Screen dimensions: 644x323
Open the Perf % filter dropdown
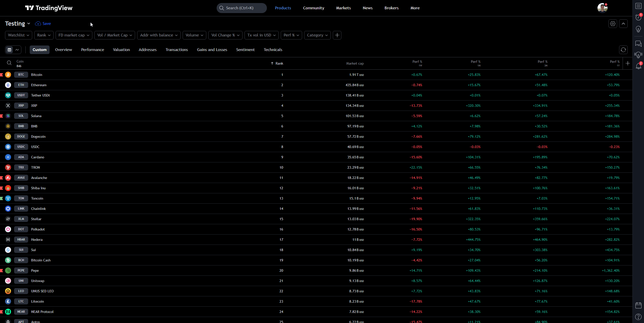[291, 35]
